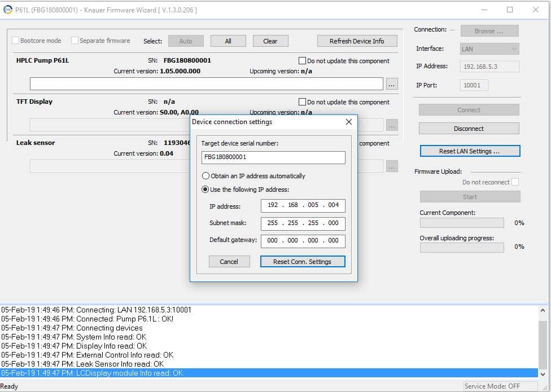The image size is (551, 392).
Task: Maximize the Knauer Firmware Wizard window
Action: pyautogui.click(x=510, y=10)
